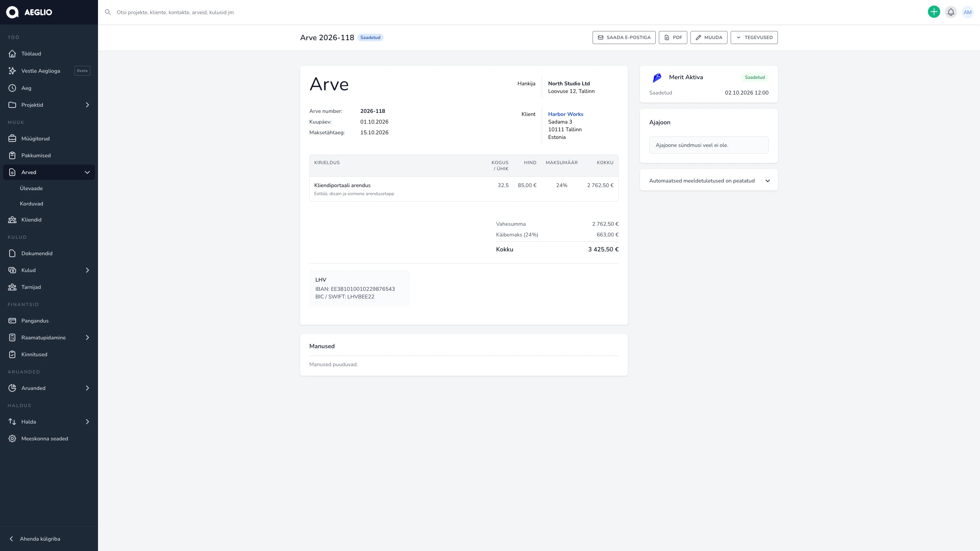Click the Saadetud status badge by the invoice title
This screenshot has width=980, height=551.
370,37
